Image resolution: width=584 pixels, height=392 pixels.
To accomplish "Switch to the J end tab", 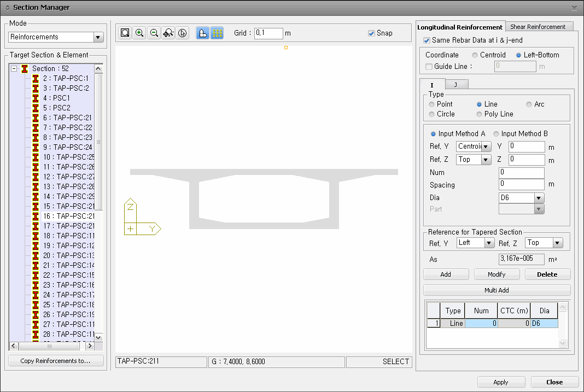I will pos(456,85).
